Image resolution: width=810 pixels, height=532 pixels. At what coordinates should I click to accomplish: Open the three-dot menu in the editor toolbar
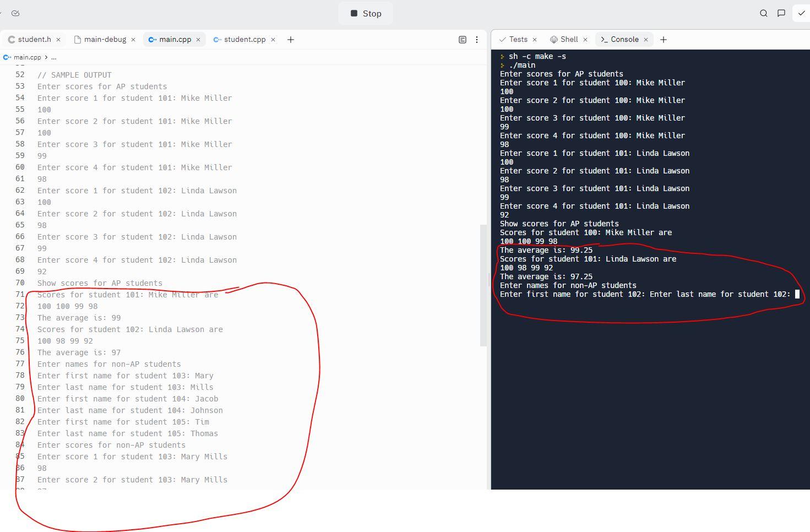click(476, 39)
